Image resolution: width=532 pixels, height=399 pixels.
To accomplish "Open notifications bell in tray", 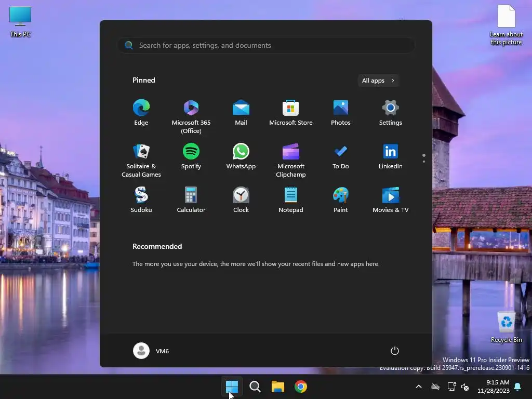I will (518, 387).
